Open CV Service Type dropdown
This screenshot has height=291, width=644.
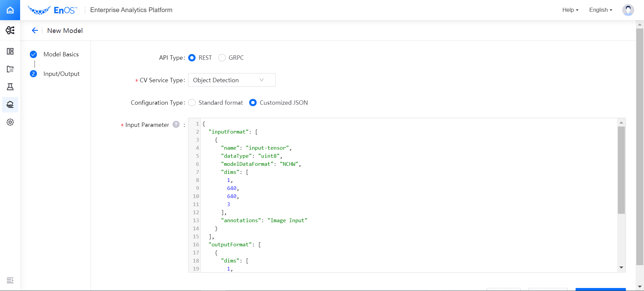coord(232,80)
